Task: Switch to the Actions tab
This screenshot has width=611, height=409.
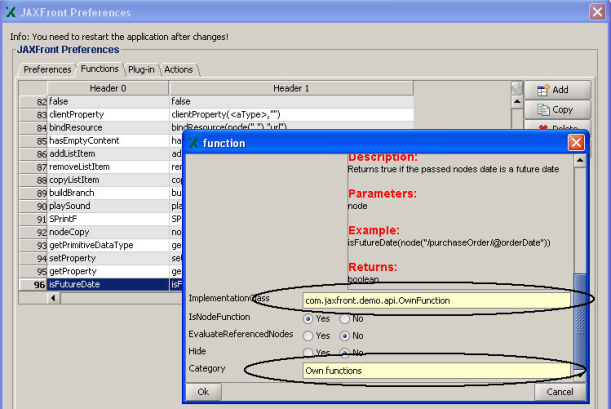Action: pos(181,69)
